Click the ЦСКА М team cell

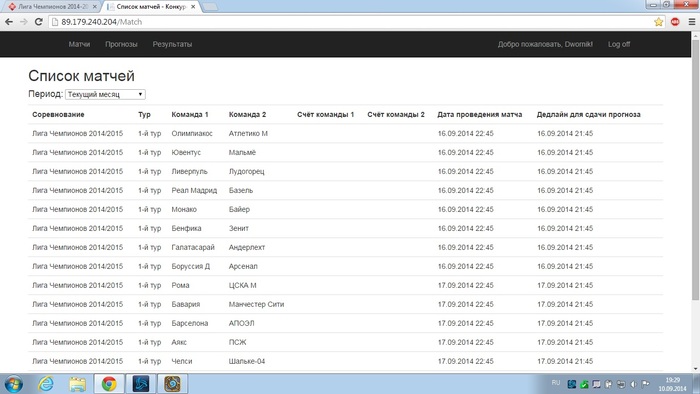coord(242,285)
